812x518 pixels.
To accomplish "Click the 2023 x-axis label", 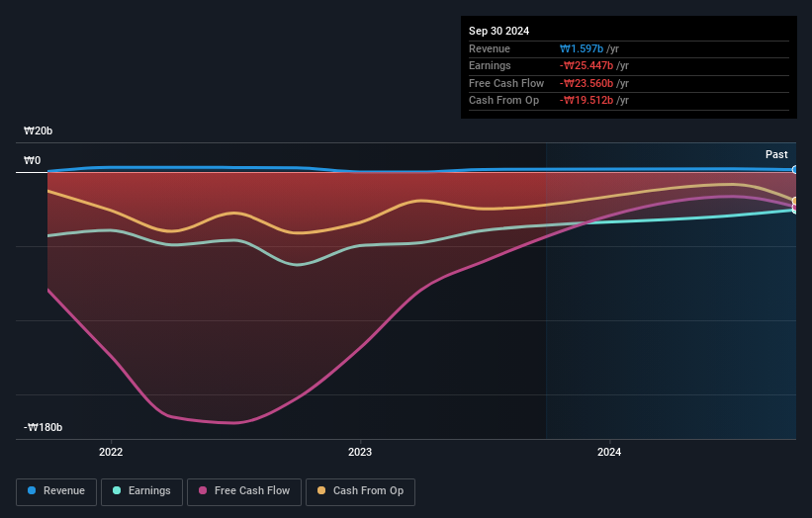I will pyautogui.click(x=360, y=452).
